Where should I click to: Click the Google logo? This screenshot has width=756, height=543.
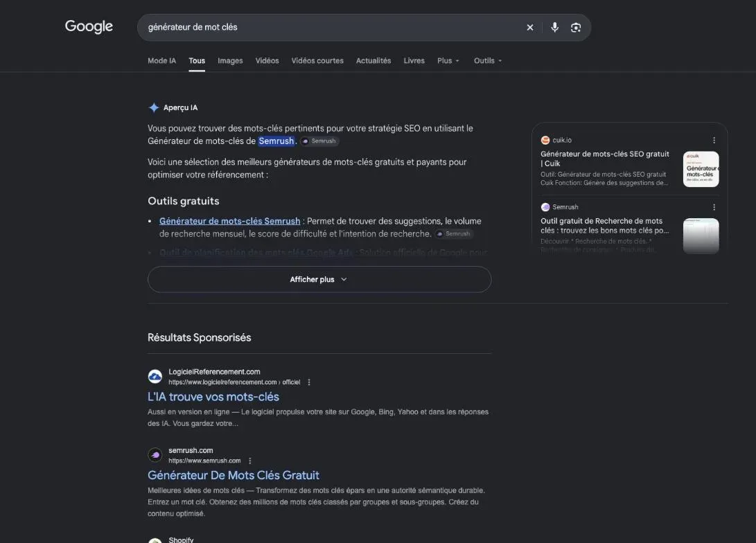coord(89,26)
